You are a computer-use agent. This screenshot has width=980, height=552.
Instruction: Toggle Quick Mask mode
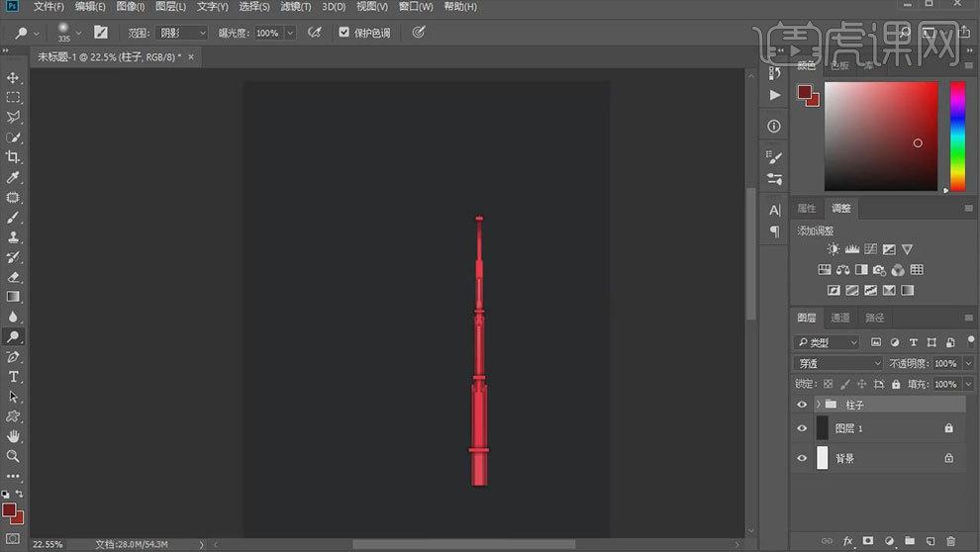point(13,538)
